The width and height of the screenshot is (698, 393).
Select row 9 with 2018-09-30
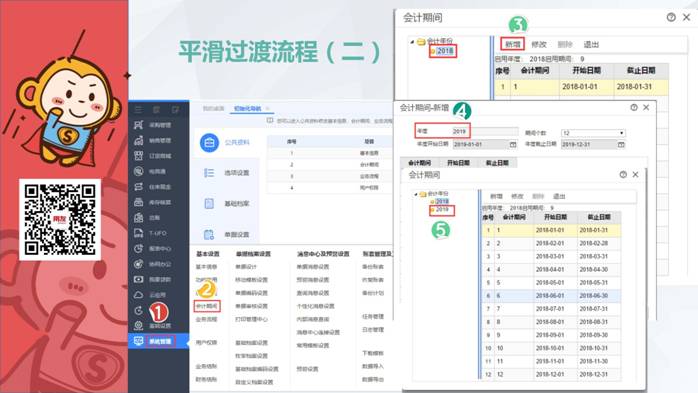coord(551,335)
